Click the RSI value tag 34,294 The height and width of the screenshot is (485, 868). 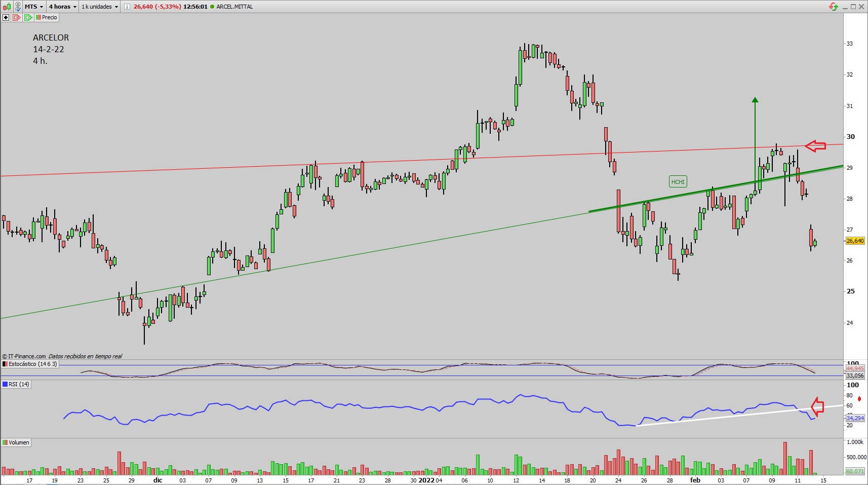(855, 418)
